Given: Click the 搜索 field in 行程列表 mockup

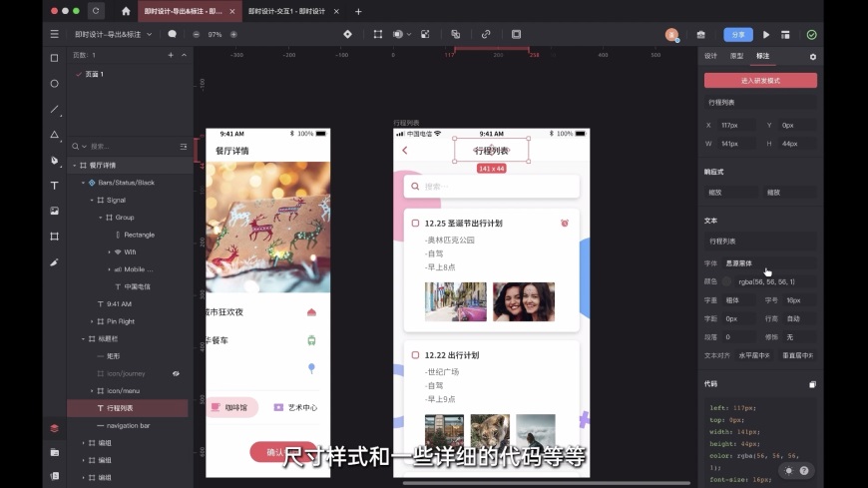Looking at the screenshot, I should (x=492, y=187).
